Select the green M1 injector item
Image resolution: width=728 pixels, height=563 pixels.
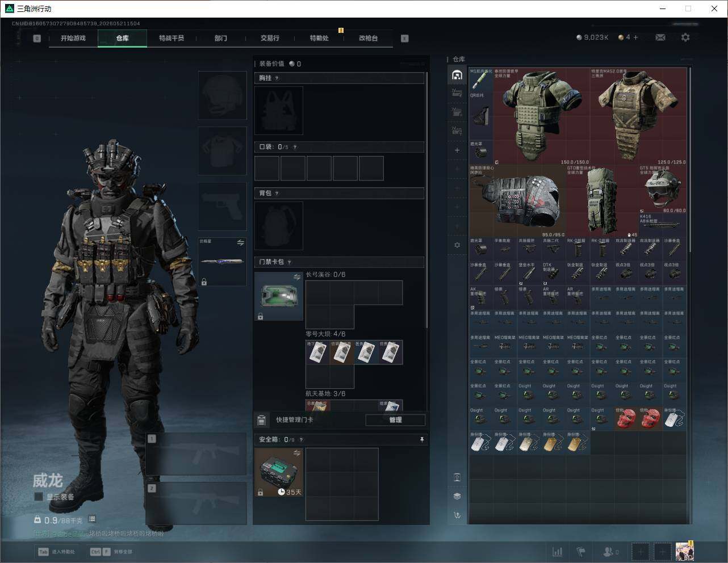tap(481, 79)
